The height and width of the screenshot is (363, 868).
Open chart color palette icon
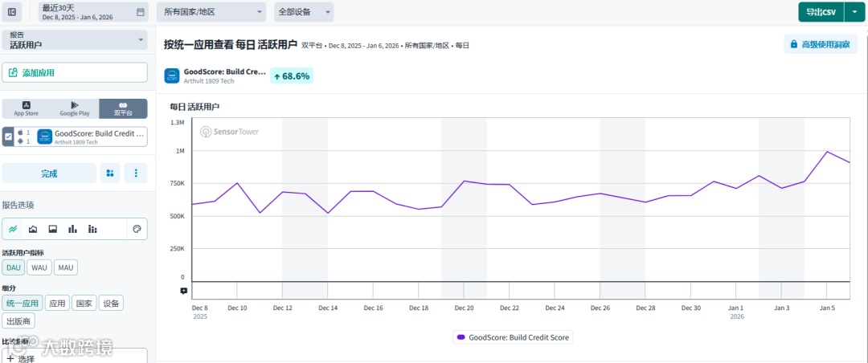tap(137, 229)
